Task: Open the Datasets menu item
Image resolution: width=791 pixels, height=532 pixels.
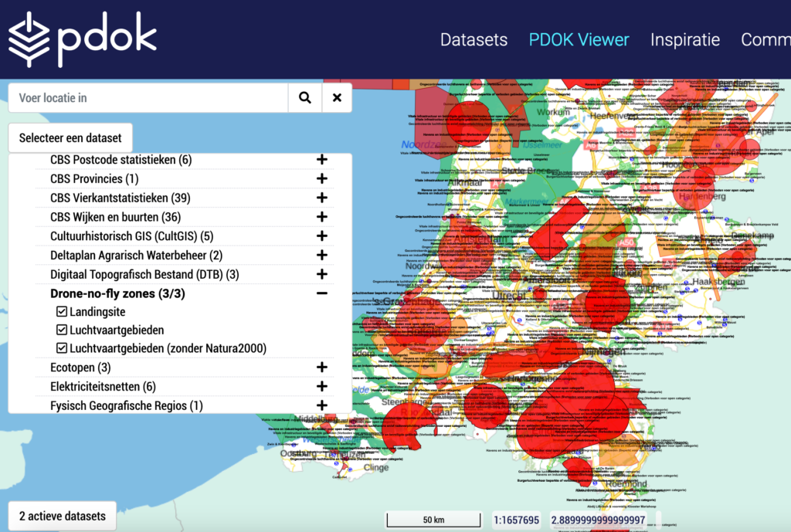Action: pyautogui.click(x=474, y=40)
